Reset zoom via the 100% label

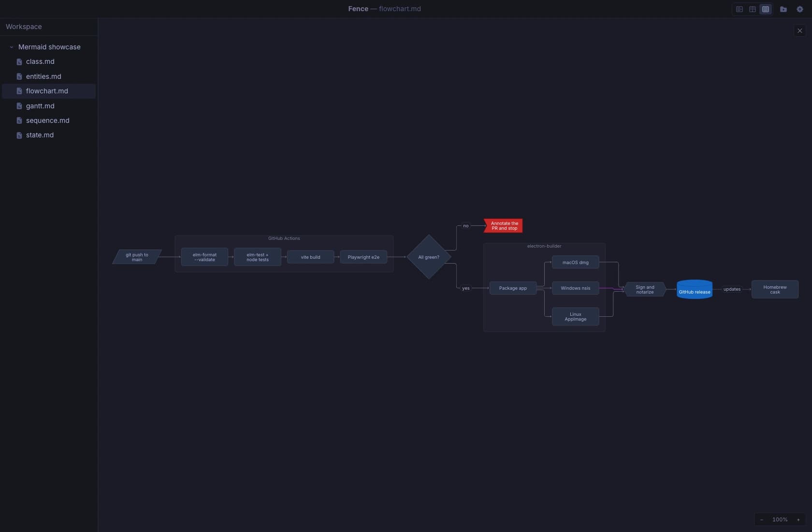[x=780, y=519]
